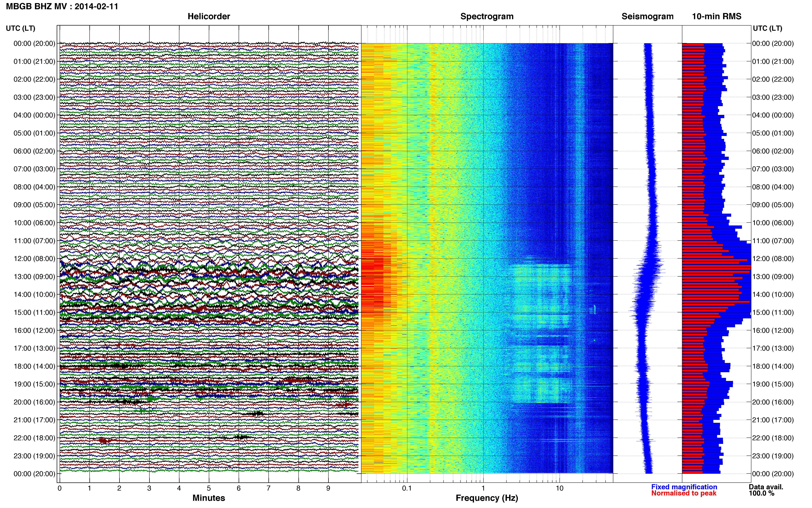
Task: Click '23:00 (19:00)' on the right time axis
Action: 773,456
